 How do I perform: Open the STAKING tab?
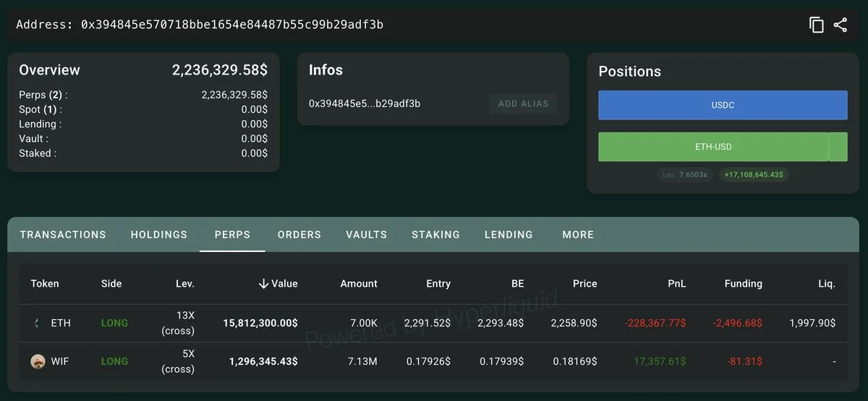tap(435, 235)
